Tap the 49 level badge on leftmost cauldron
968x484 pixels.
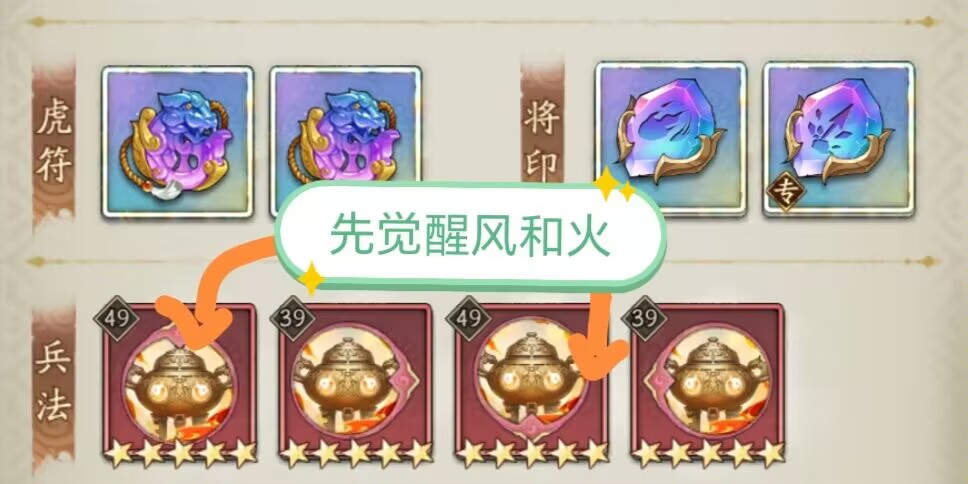[116, 319]
